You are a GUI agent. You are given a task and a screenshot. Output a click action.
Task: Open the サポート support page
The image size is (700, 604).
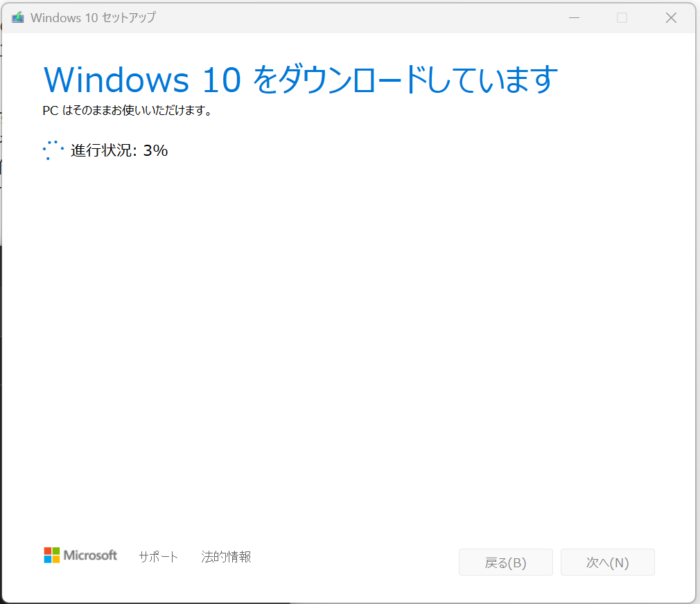point(159,556)
